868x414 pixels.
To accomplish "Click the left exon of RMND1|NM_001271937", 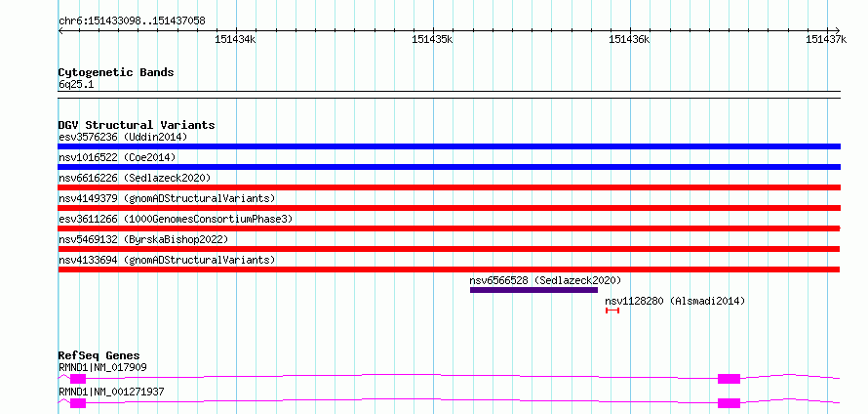I will click(78, 403).
